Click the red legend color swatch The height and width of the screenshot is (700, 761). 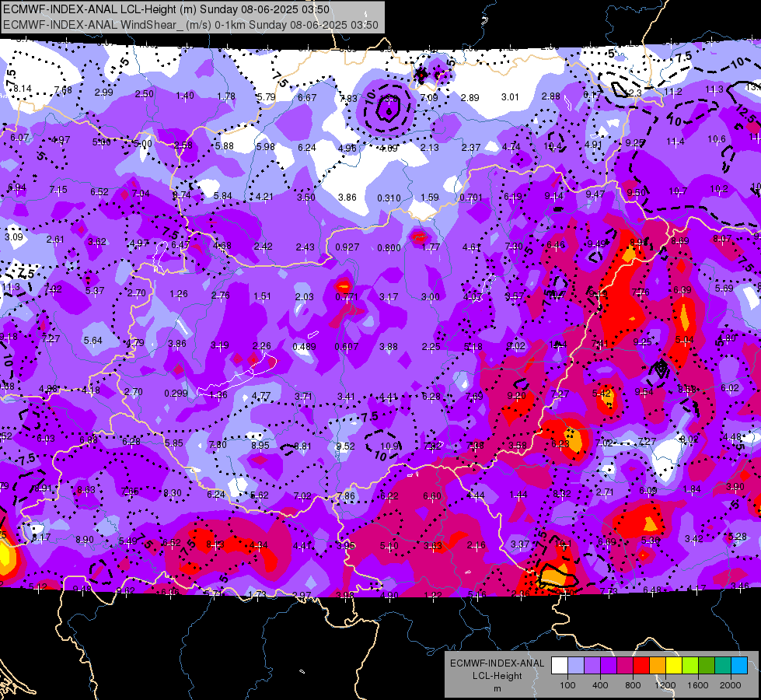point(641,666)
